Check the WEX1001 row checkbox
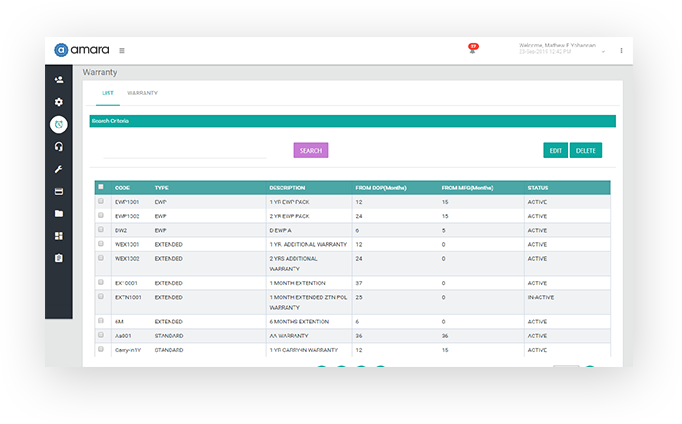Screen dimensions: 682x424 pyautogui.click(x=101, y=244)
